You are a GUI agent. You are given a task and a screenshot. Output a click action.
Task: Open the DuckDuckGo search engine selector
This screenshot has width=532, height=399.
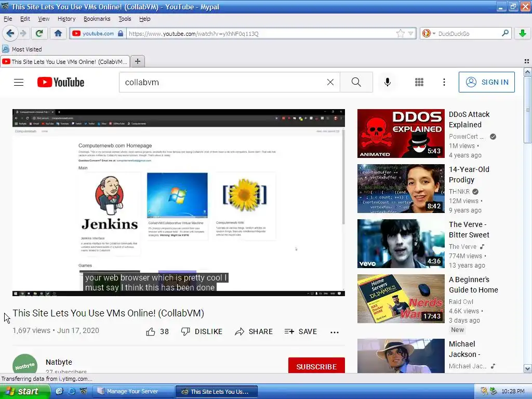coord(429,34)
